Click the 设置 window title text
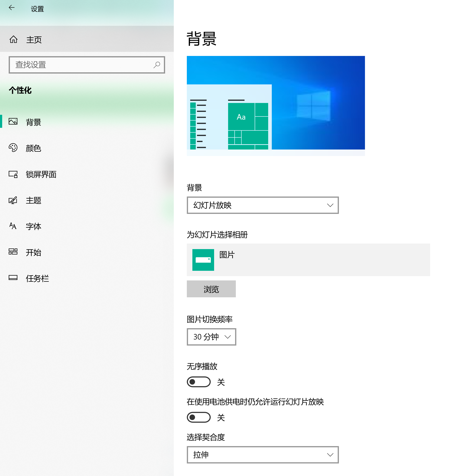 tap(37, 9)
